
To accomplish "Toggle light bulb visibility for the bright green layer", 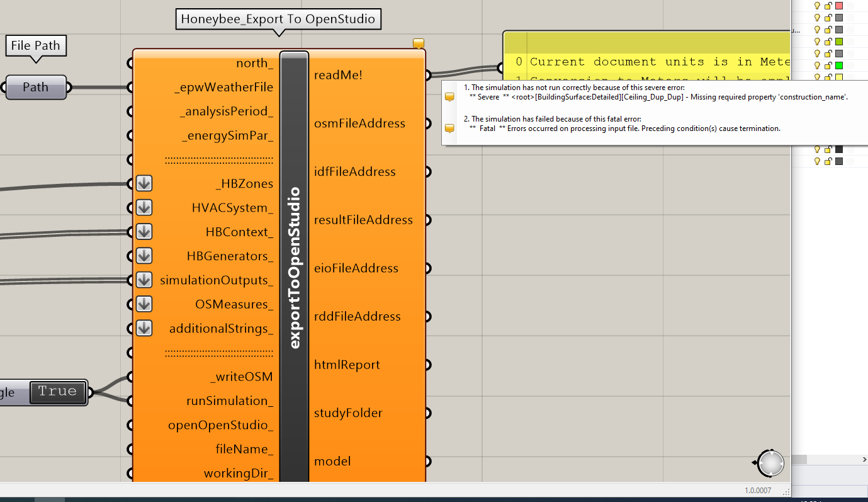I will tap(818, 66).
